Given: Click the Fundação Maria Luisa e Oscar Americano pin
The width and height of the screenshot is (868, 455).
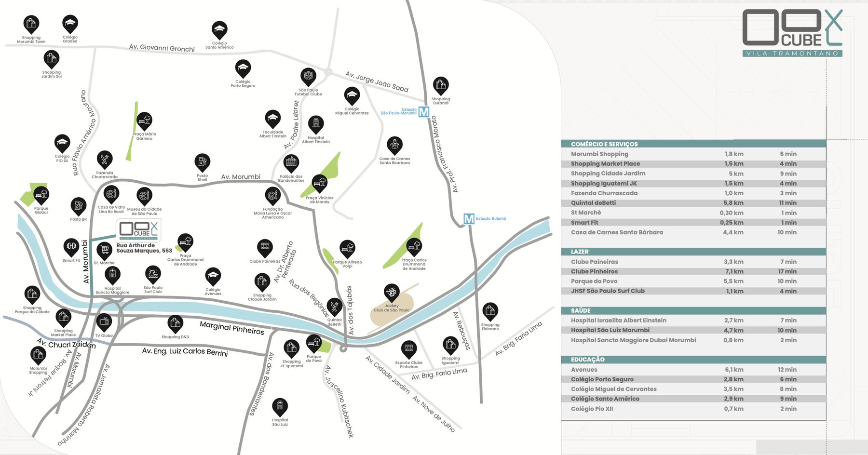Looking at the screenshot, I should (x=273, y=196).
